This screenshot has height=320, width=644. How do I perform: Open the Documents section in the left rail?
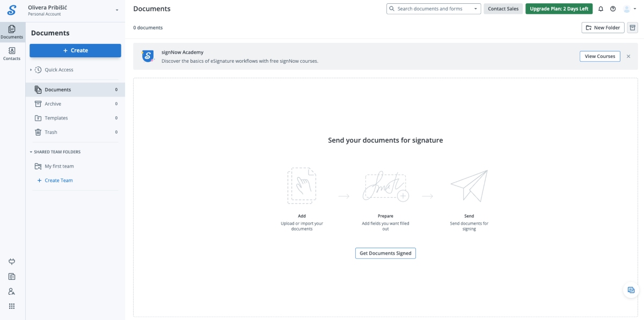tap(12, 32)
